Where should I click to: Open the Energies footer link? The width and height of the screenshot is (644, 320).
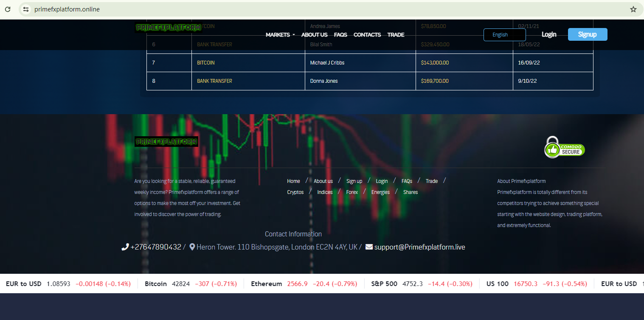click(x=380, y=192)
